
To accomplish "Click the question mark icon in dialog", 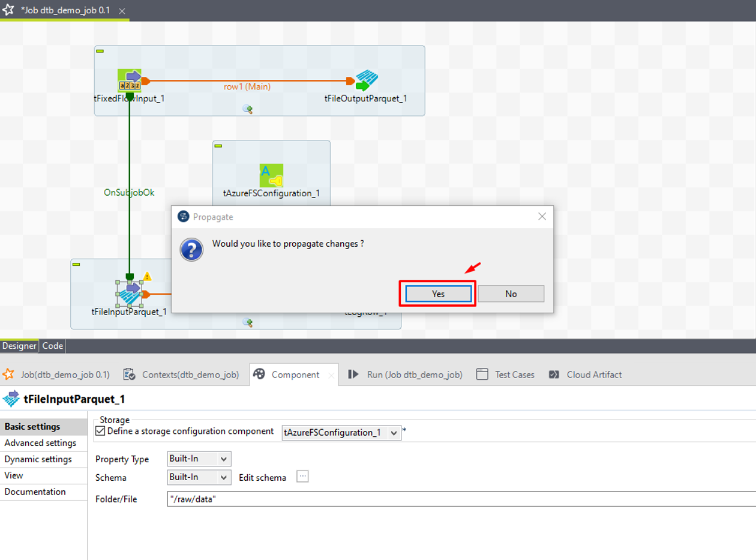I will click(x=191, y=249).
